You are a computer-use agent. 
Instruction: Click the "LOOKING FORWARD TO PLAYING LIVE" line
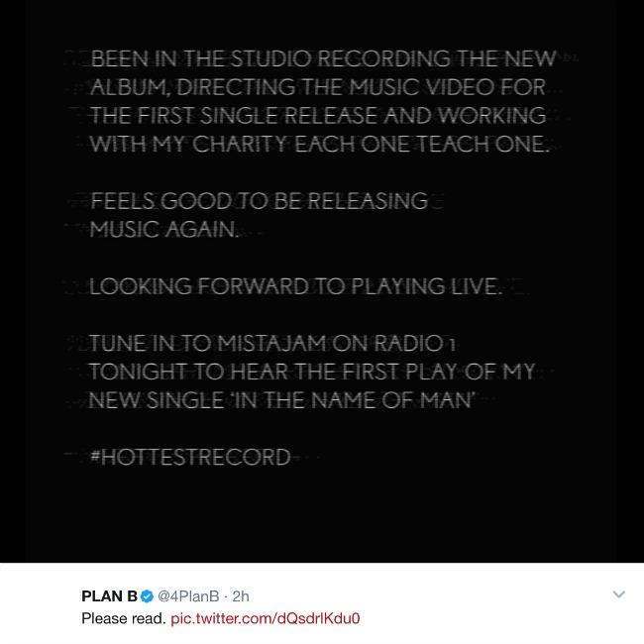click(295, 286)
